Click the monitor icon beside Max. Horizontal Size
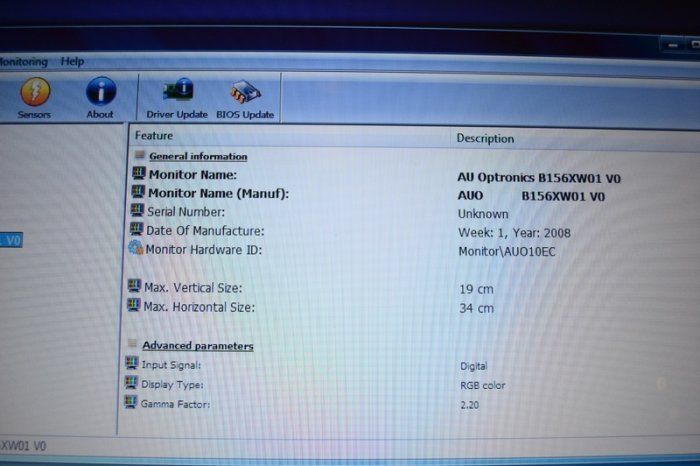This screenshot has width=700, height=466. (133, 305)
